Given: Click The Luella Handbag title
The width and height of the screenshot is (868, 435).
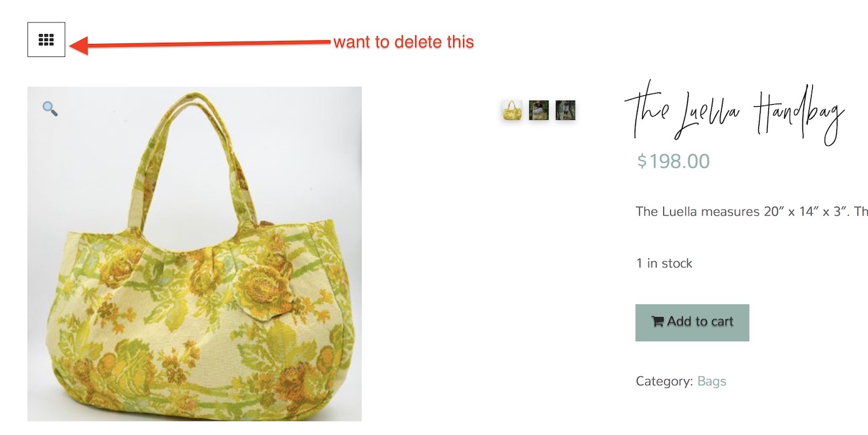Looking at the screenshot, I should (735, 115).
